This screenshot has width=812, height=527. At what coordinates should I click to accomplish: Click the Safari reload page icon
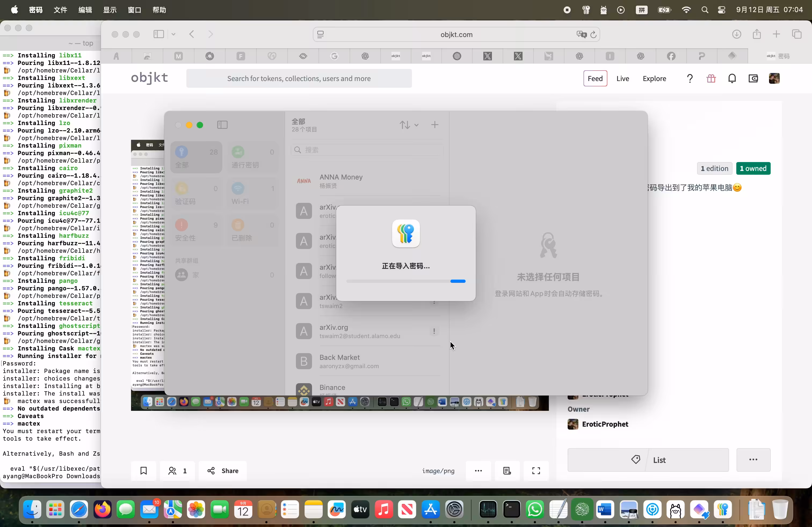coord(593,34)
